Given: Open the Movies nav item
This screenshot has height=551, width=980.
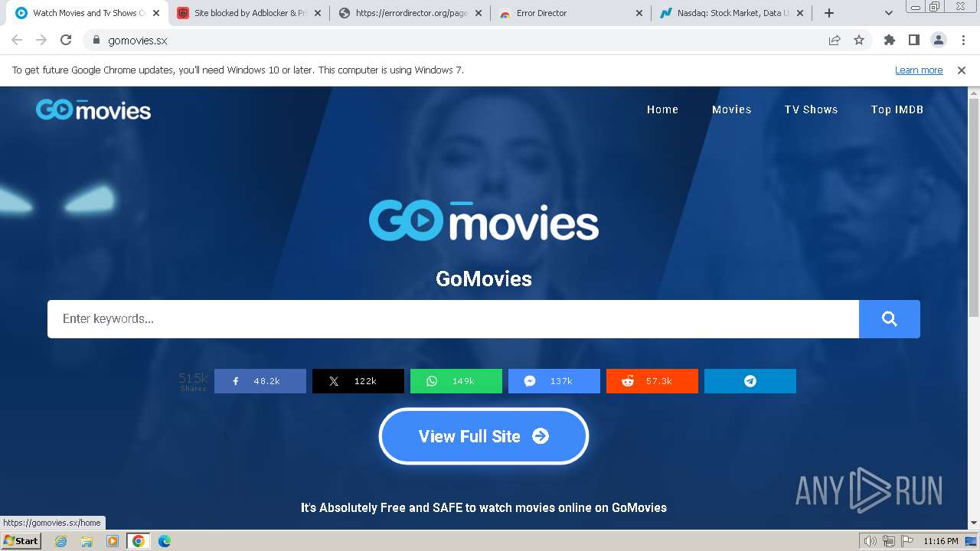Looking at the screenshot, I should click(x=731, y=109).
